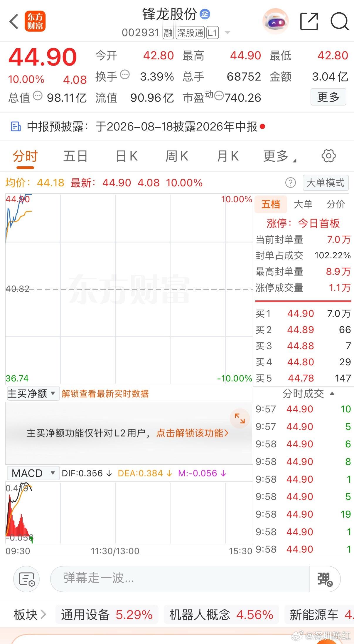The width and height of the screenshot is (354, 644).
Task: Select the 分价 tab
Action: click(x=336, y=204)
